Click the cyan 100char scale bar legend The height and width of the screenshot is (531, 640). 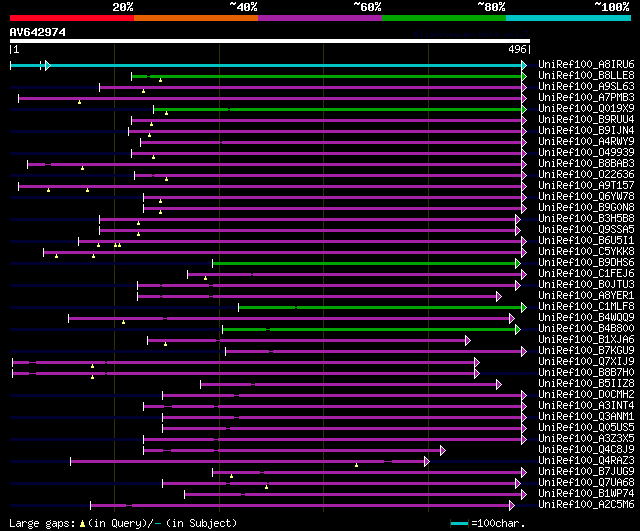pyautogui.click(x=459, y=523)
